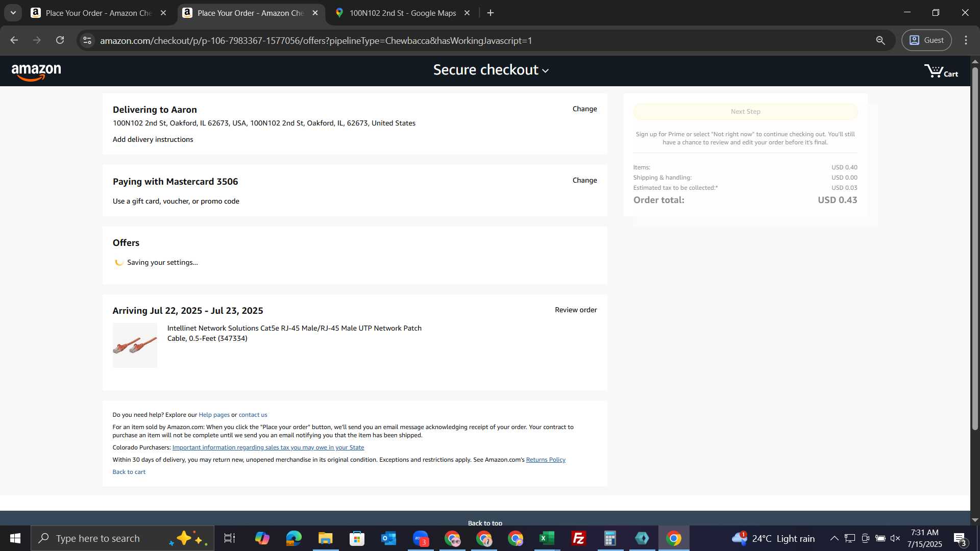Viewport: 980px width, 551px height.
Task: Launch Copilot from the taskbar
Action: [262, 538]
